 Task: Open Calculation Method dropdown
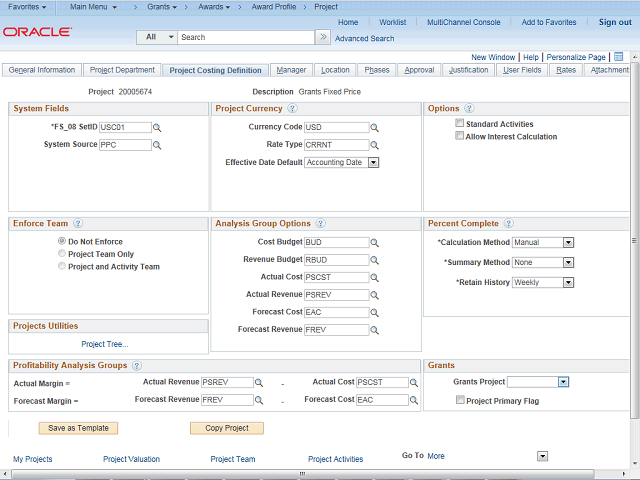pyautogui.click(x=567, y=242)
